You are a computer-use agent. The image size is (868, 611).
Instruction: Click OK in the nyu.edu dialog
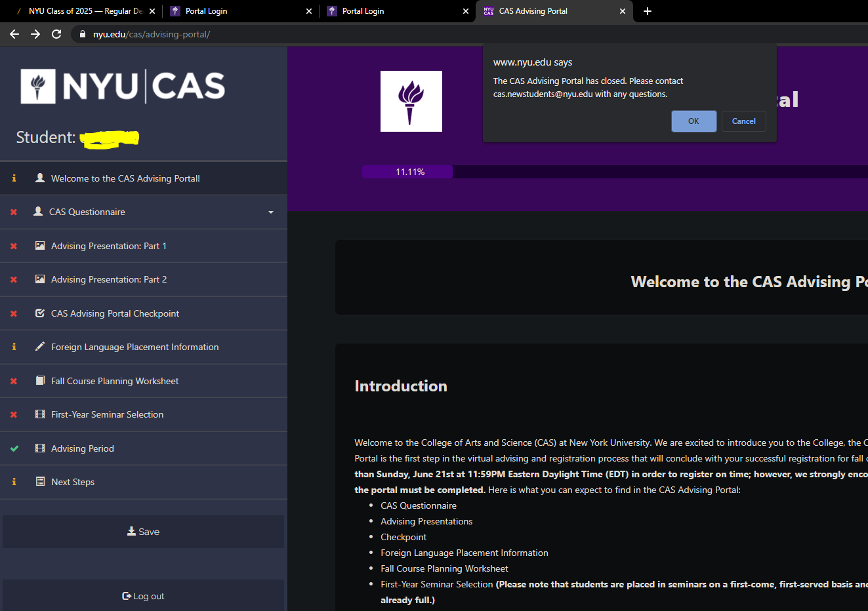pyautogui.click(x=694, y=121)
